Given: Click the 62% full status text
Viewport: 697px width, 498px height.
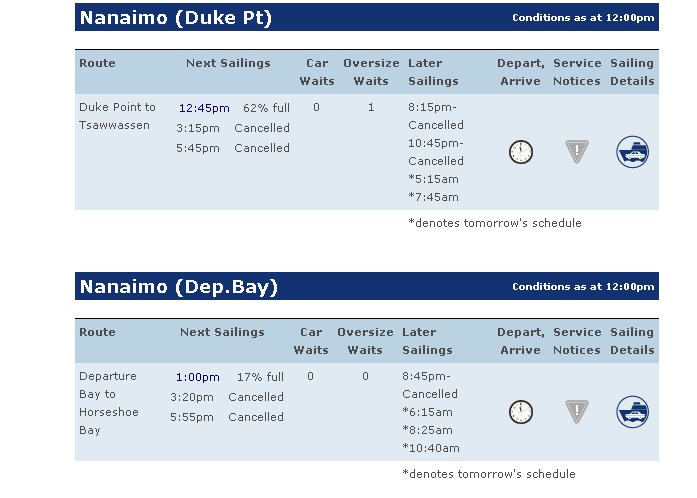Looking at the screenshot, I should tap(266, 108).
